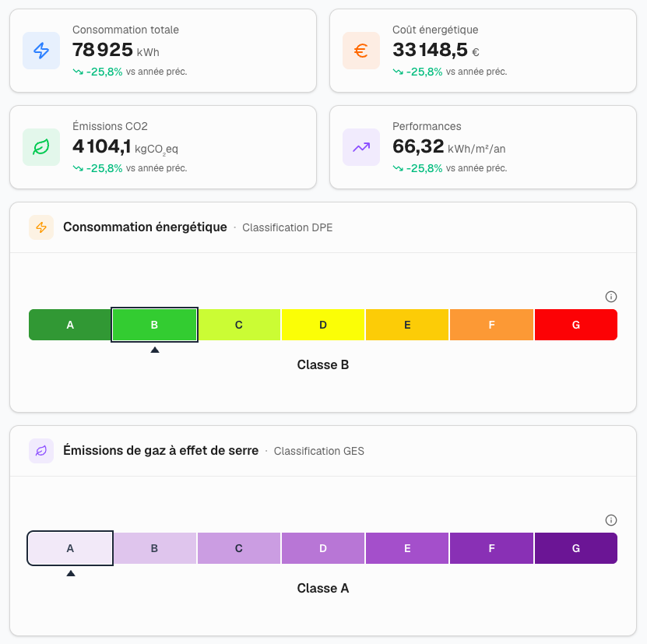Click the purple leaf icon beside Émissions de gaz

pyautogui.click(x=41, y=451)
